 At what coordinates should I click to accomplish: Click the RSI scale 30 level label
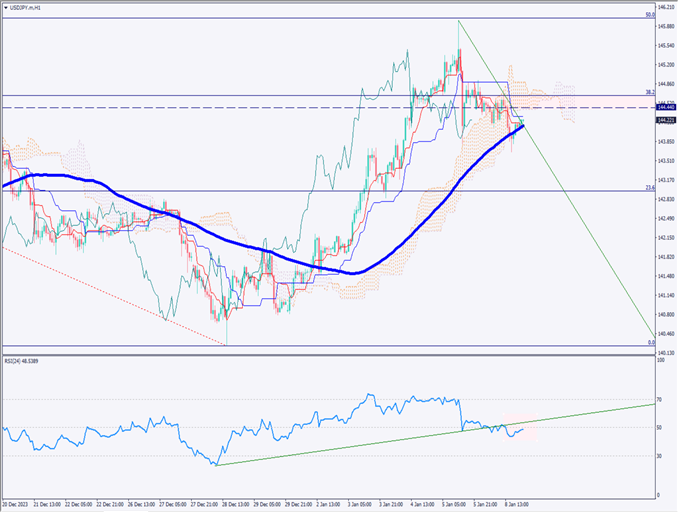[660, 456]
